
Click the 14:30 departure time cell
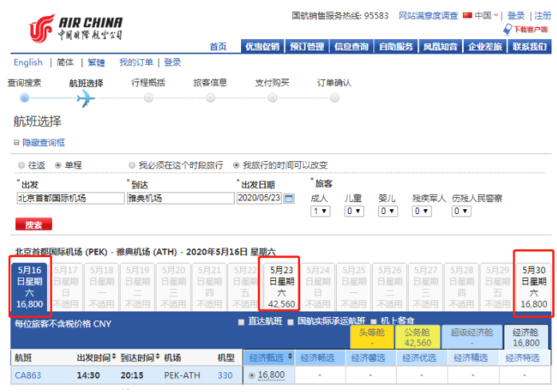coord(89,375)
